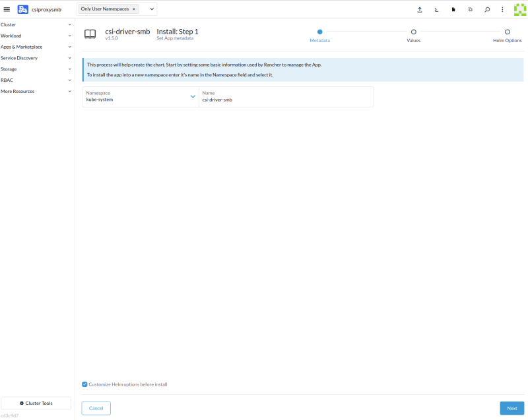Toggle Customize Helm options before install

tap(84, 384)
